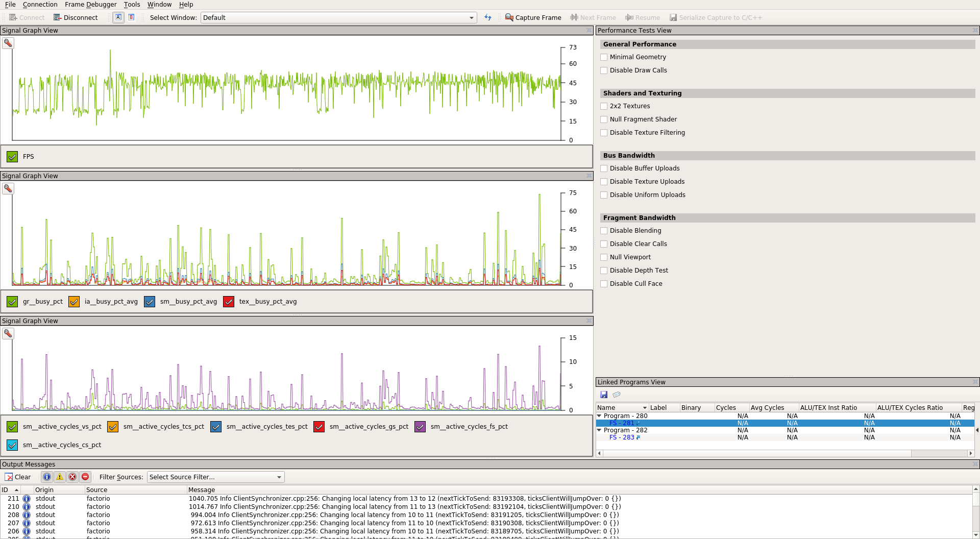Check Disable Uniform Uploads
The width and height of the screenshot is (980, 539).
click(604, 195)
